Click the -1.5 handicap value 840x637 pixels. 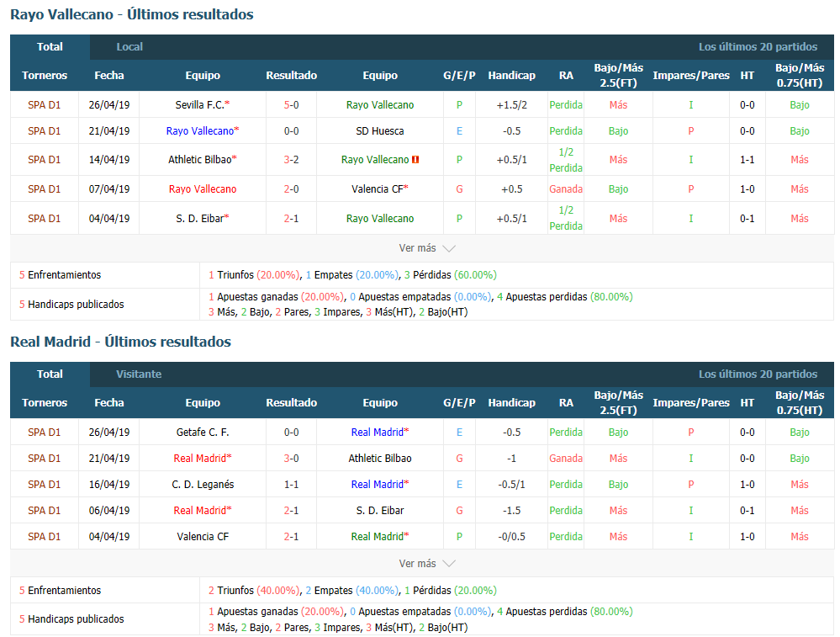coord(511,511)
